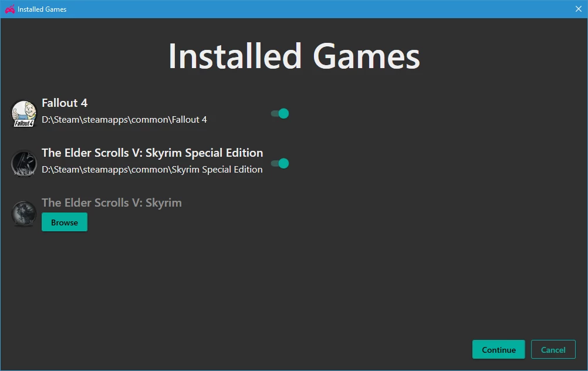Click the blue title bar's empty area

[319, 9]
